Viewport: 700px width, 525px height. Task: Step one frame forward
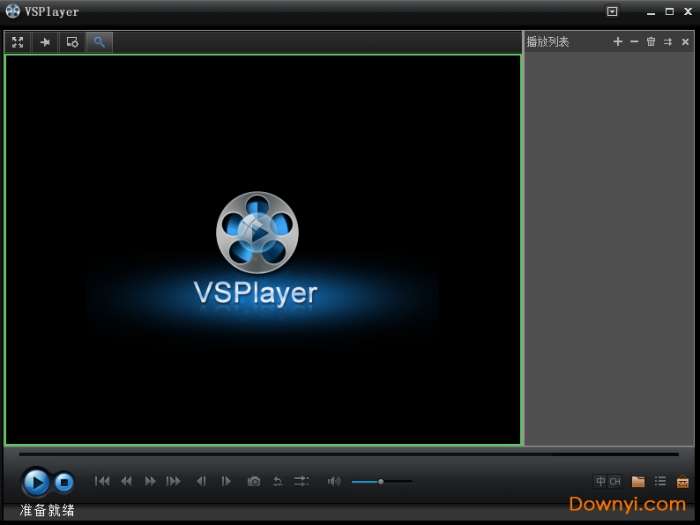[226, 481]
